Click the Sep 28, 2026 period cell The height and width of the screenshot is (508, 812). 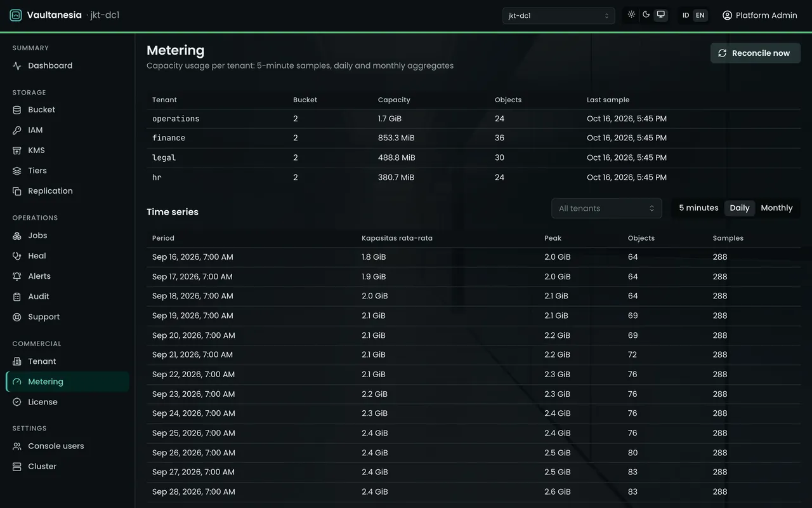pos(193,492)
